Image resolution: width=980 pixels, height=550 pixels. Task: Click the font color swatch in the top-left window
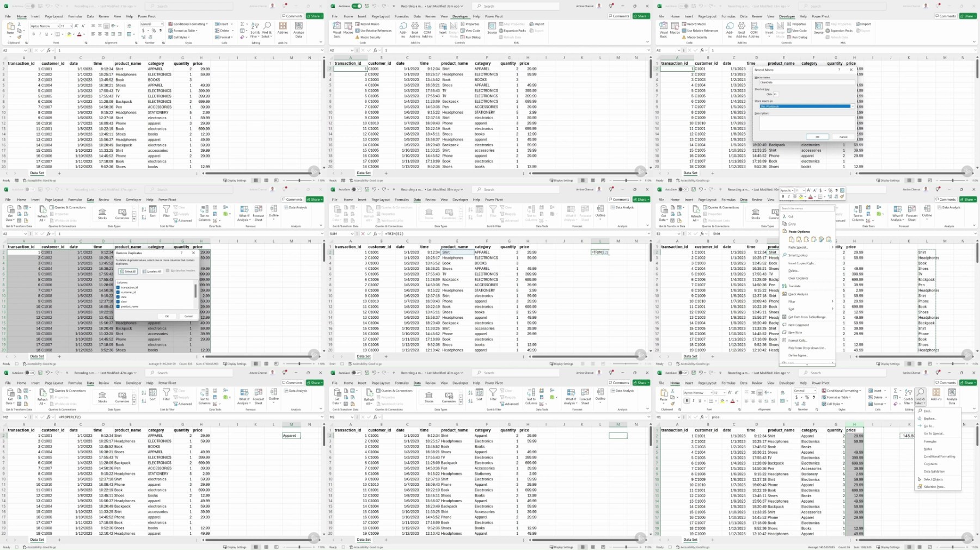(x=79, y=34)
